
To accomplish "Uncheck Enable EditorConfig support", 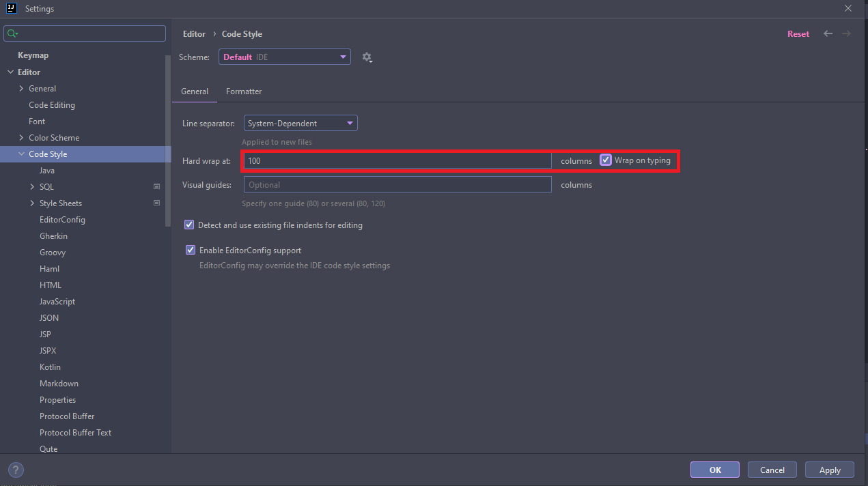I will pos(191,251).
